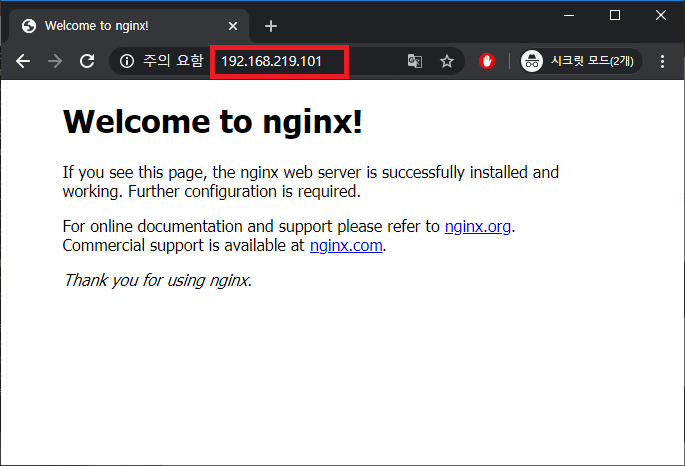Open a new tab with plus button
The height and width of the screenshot is (466, 685).
pos(271,26)
